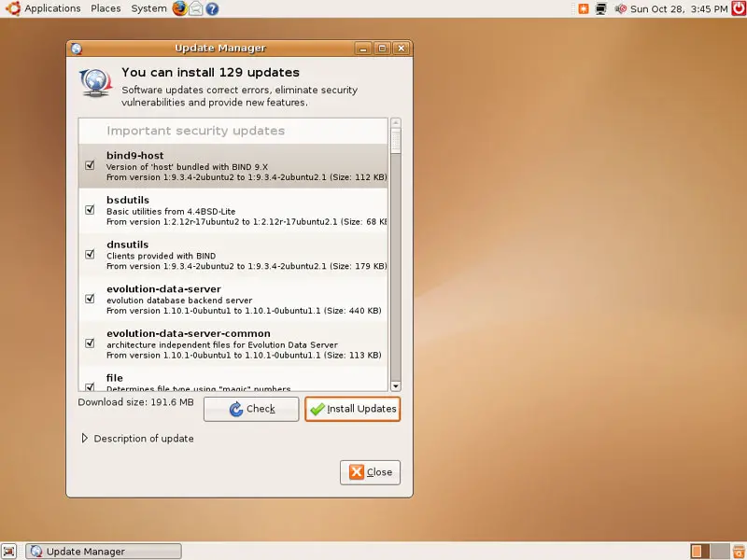Toggle the checkbox for the file package
This screenshot has height=560, width=747.
pyautogui.click(x=90, y=386)
